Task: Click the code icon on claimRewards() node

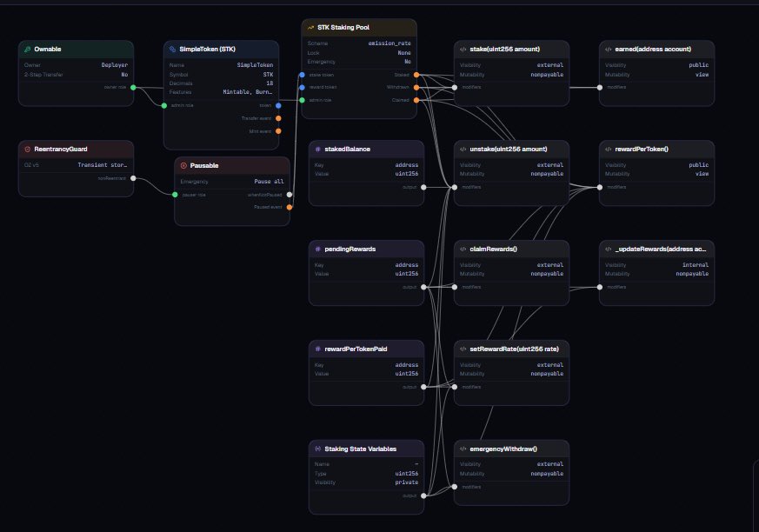Action: [463, 249]
